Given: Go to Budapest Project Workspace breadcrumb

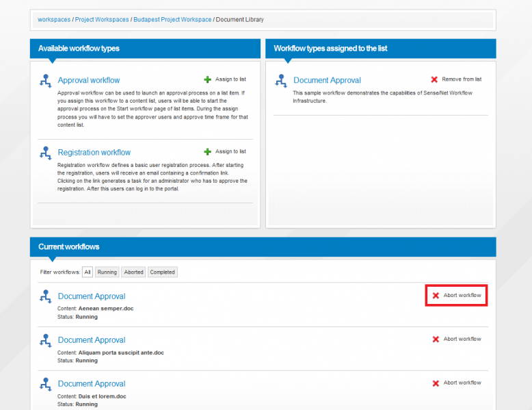Looking at the screenshot, I should (172, 20).
